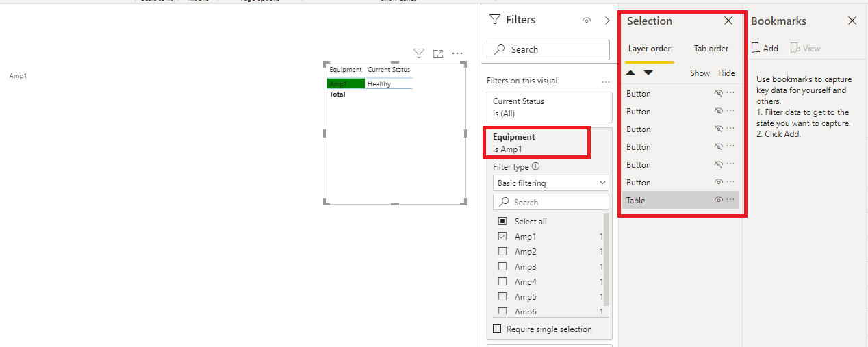
Task: Toggle the eye icon in the Filters pane header
Action: [587, 21]
